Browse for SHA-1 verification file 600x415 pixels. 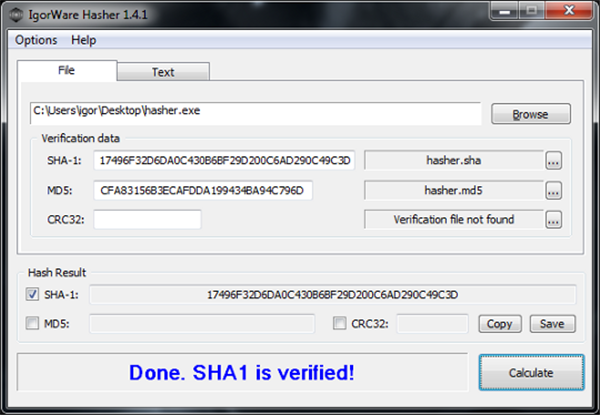pos(554,160)
